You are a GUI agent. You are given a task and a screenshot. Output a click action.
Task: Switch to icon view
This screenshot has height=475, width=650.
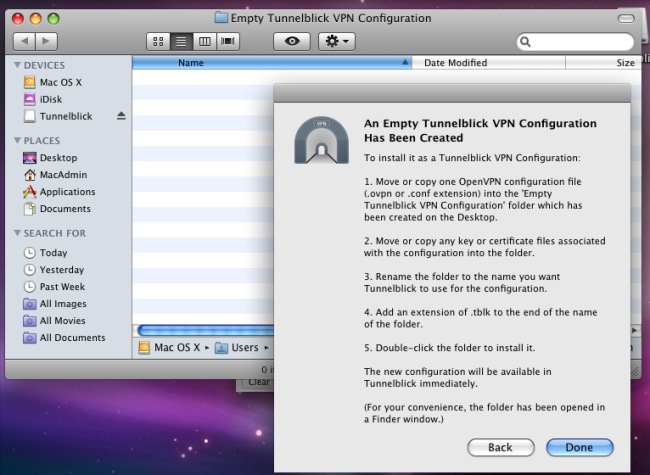[159, 41]
